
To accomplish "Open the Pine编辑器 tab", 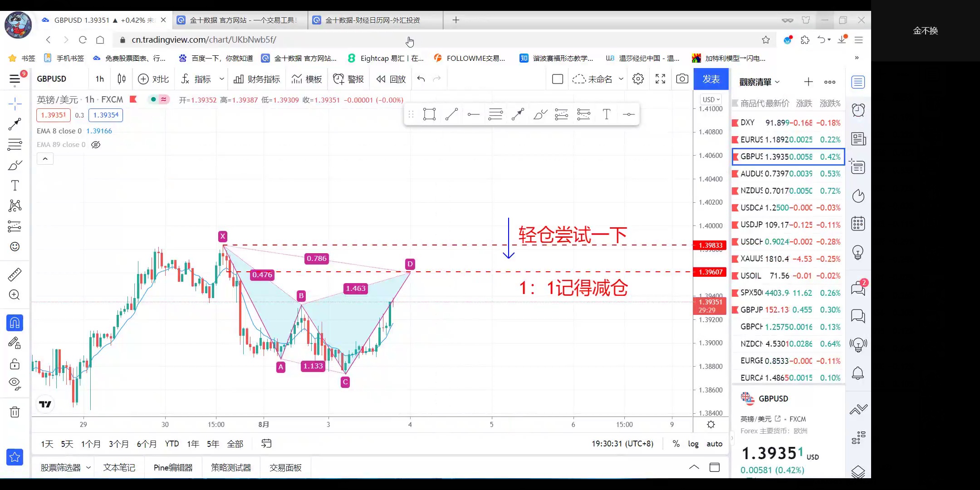I will (173, 467).
